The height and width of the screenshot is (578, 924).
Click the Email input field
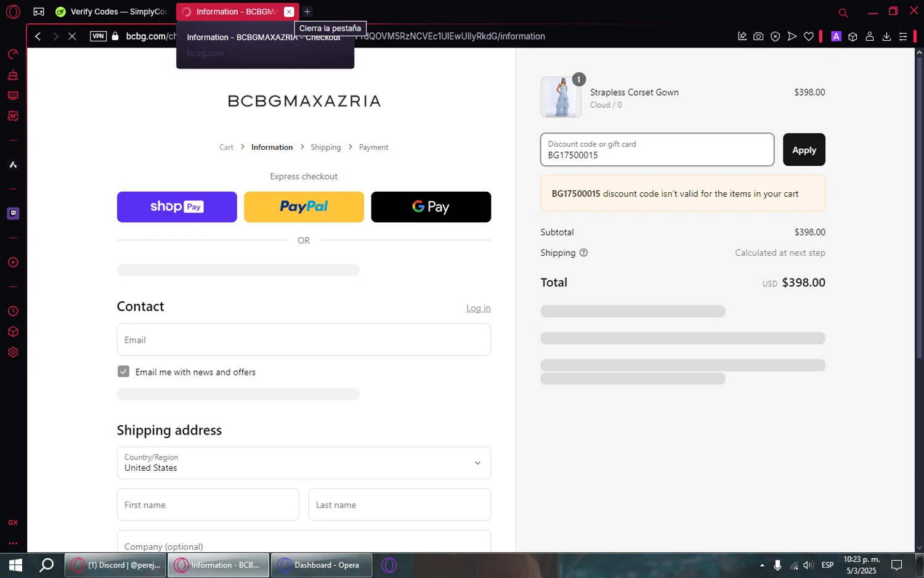(x=304, y=340)
